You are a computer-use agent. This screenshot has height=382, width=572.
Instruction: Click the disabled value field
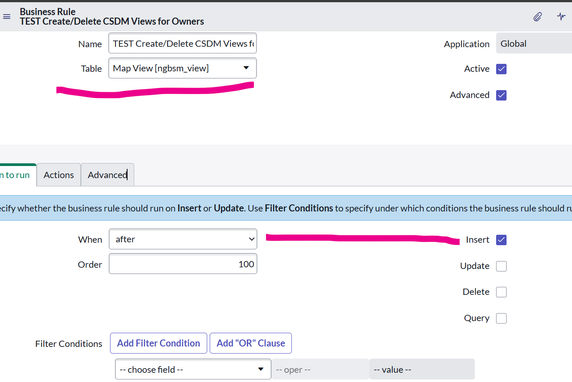pos(422,370)
